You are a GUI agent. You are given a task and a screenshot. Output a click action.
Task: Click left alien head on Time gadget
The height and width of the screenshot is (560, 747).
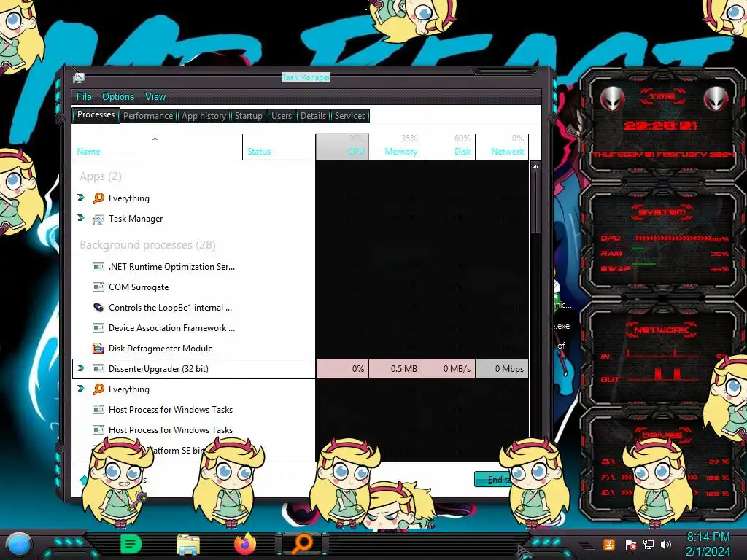click(612, 98)
